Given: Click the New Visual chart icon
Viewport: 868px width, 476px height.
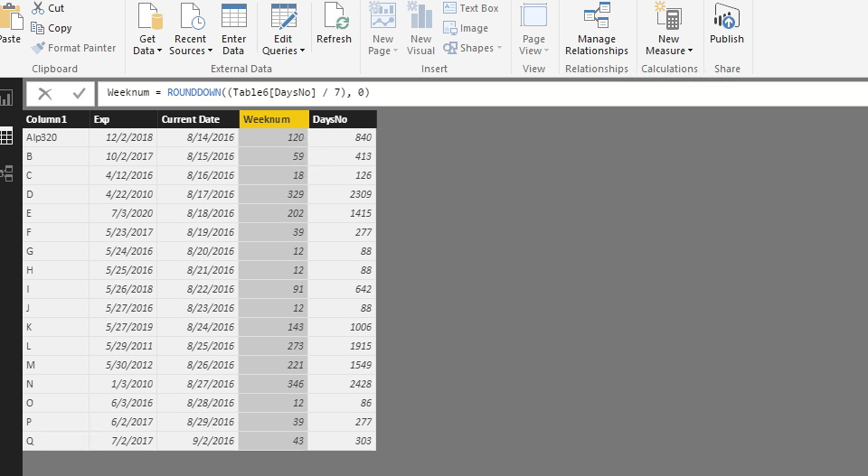Looking at the screenshot, I should (x=420, y=15).
